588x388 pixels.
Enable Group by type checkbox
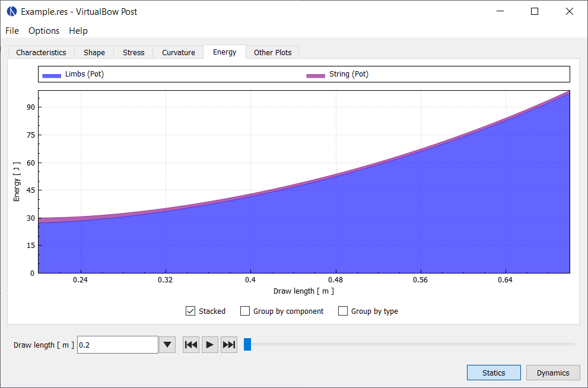coord(343,311)
